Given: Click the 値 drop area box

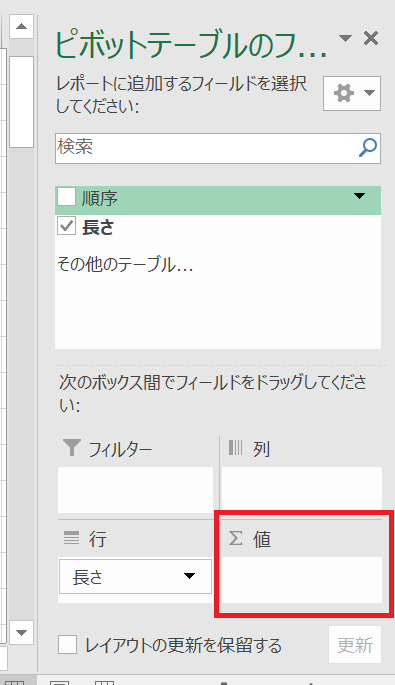Looking at the screenshot, I should coord(302,580).
